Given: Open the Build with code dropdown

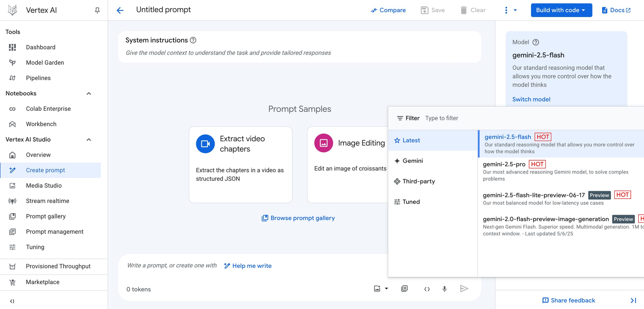Looking at the screenshot, I should click(x=561, y=10).
